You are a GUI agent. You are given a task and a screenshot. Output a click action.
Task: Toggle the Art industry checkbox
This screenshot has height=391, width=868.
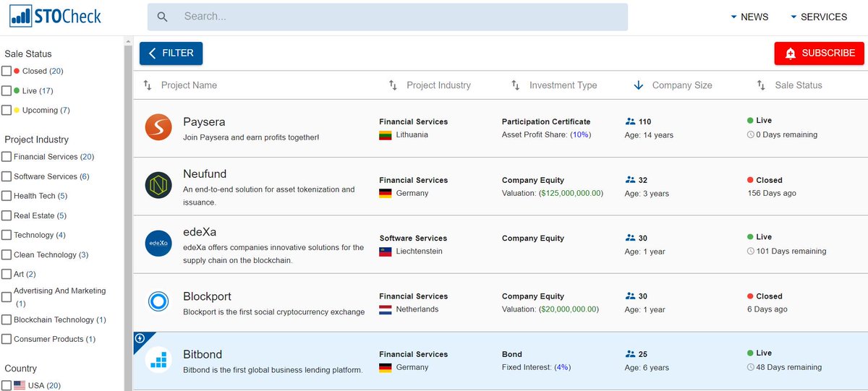[x=7, y=274]
